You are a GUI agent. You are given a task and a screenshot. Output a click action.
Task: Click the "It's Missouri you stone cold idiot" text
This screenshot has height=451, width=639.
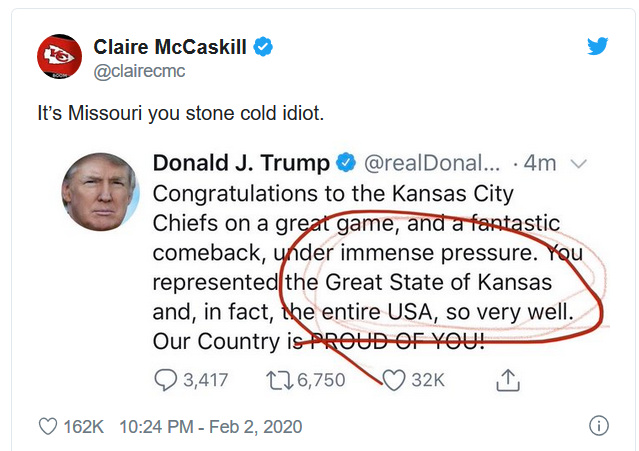pos(180,113)
